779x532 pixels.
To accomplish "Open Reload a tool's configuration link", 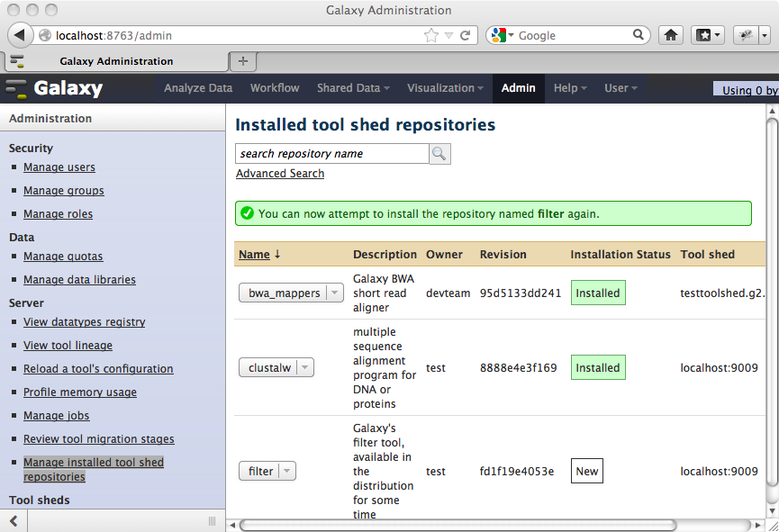I will tap(98, 368).
